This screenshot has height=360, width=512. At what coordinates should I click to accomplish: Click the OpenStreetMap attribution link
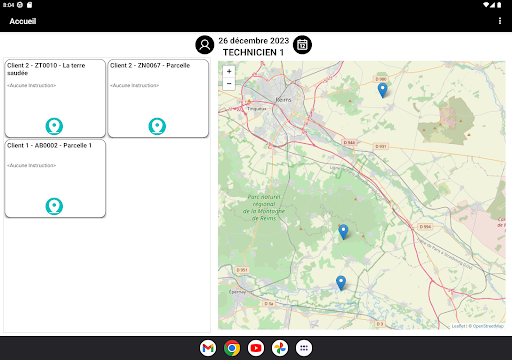point(488,326)
